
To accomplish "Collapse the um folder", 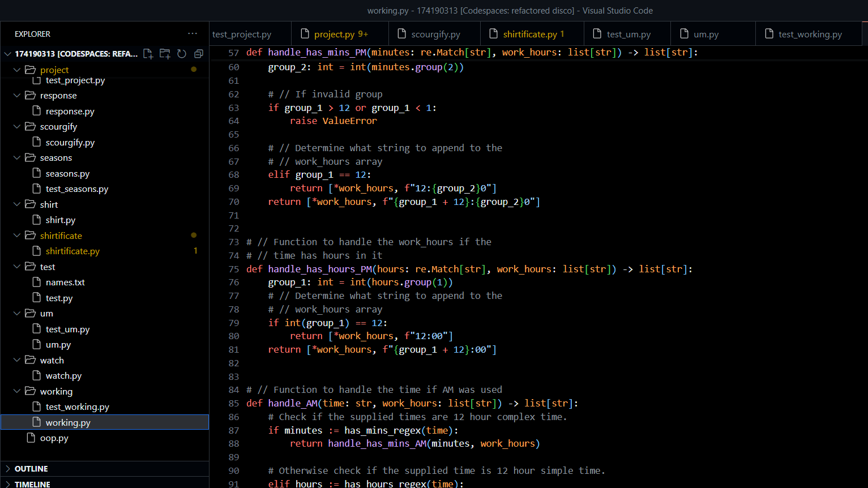I will [17, 313].
